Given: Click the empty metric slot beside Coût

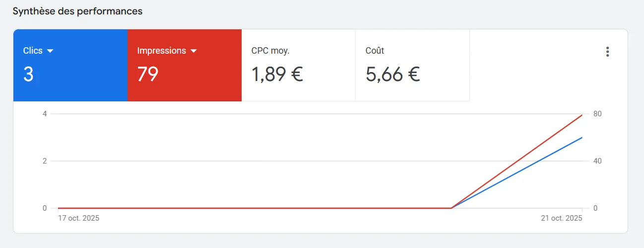Looking at the screenshot, I should (526, 65).
